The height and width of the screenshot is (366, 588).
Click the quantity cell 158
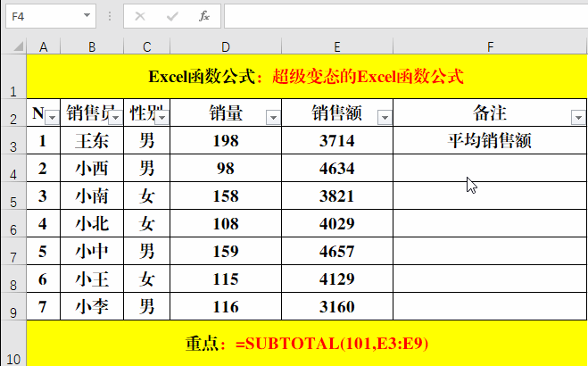(x=226, y=195)
